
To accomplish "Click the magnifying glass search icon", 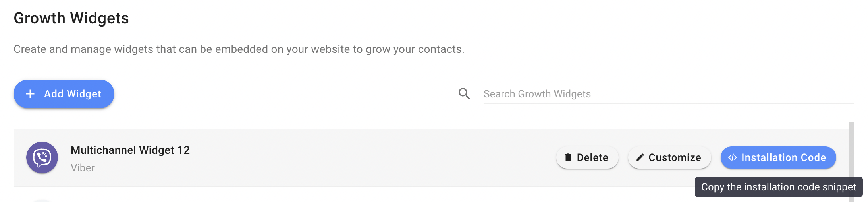I will click(464, 94).
